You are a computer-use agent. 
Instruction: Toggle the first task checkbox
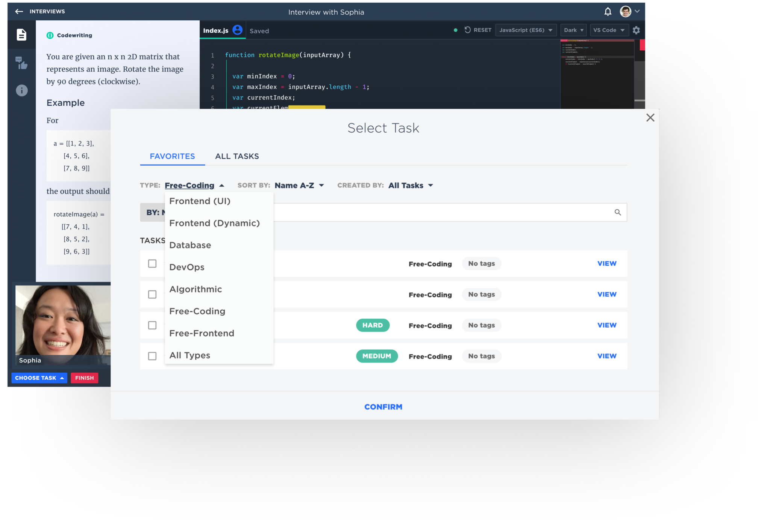152,264
